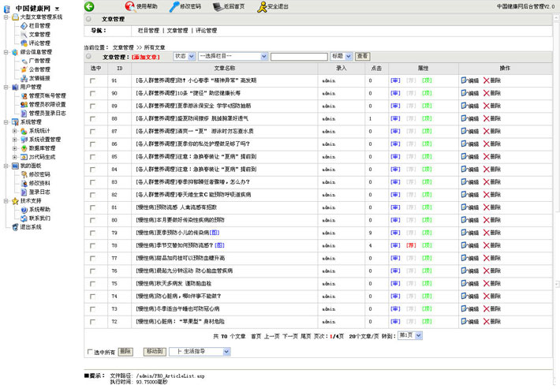Click the 添加文章 link
560x392 pixels.
(x=144, y=57)
